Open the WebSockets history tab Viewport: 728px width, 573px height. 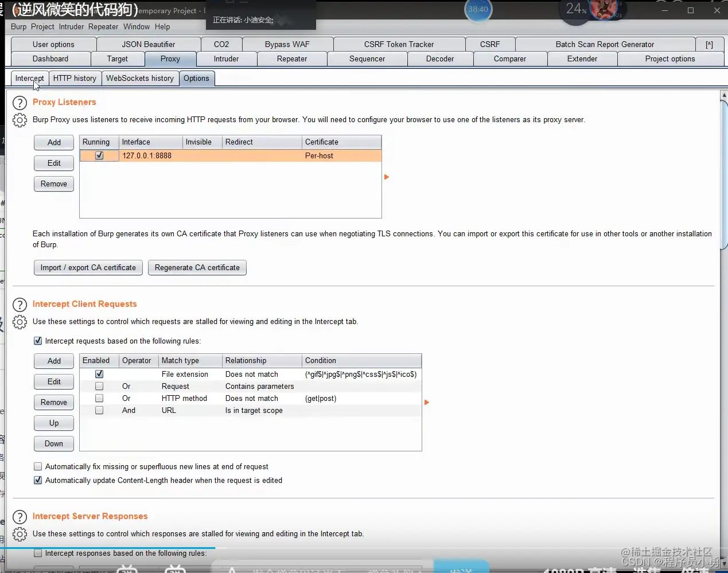(140, 79)
